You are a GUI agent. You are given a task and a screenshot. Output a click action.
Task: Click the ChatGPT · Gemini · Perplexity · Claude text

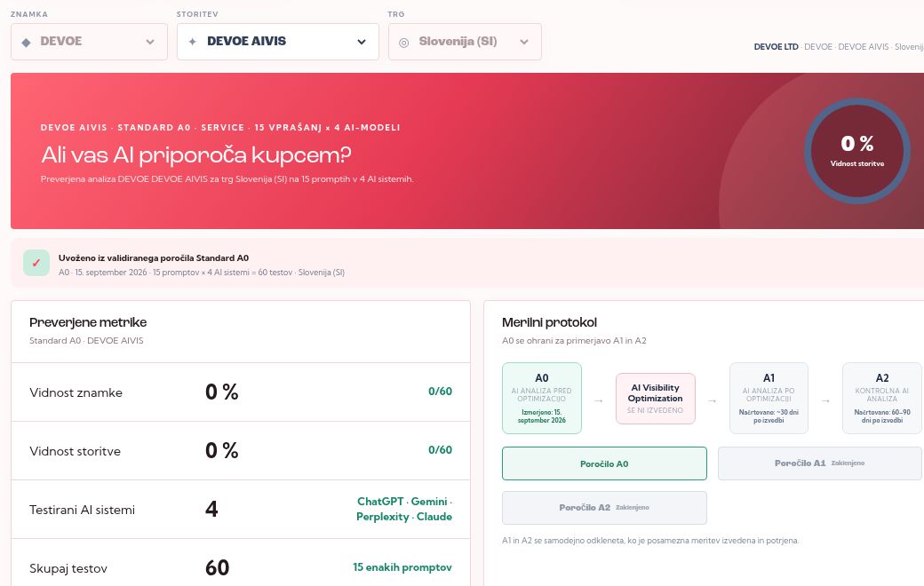404,509
